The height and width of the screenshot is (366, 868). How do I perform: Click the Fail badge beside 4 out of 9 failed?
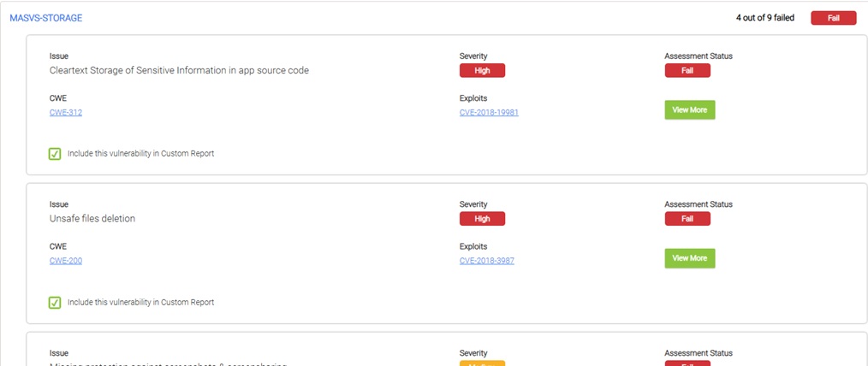pyautogui.click(x=833, y=18)
